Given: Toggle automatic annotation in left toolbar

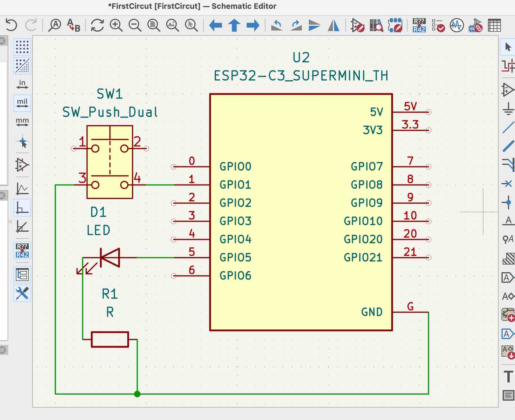Looking at the screenshot, I should click(22, 250).
